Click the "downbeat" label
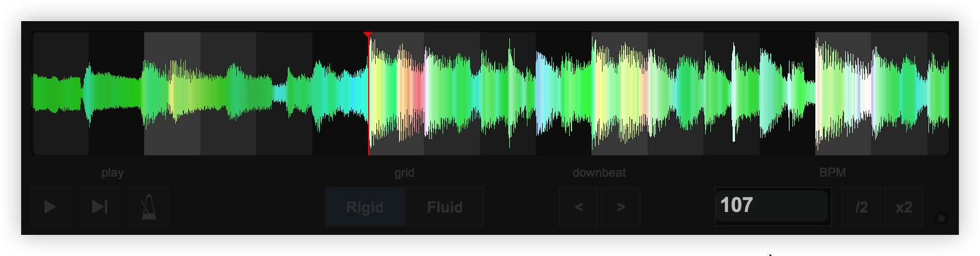This screenshot has height=256, width=980. coord(599,173)
